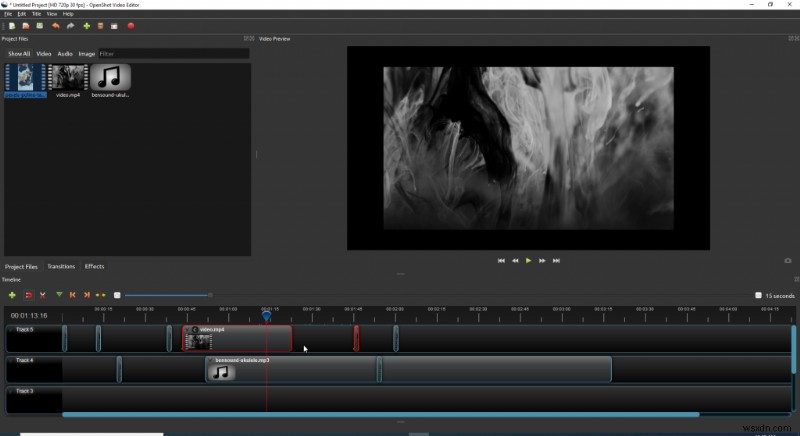Switch to the Transitions tab
The image size is (800, 436).
61,266
